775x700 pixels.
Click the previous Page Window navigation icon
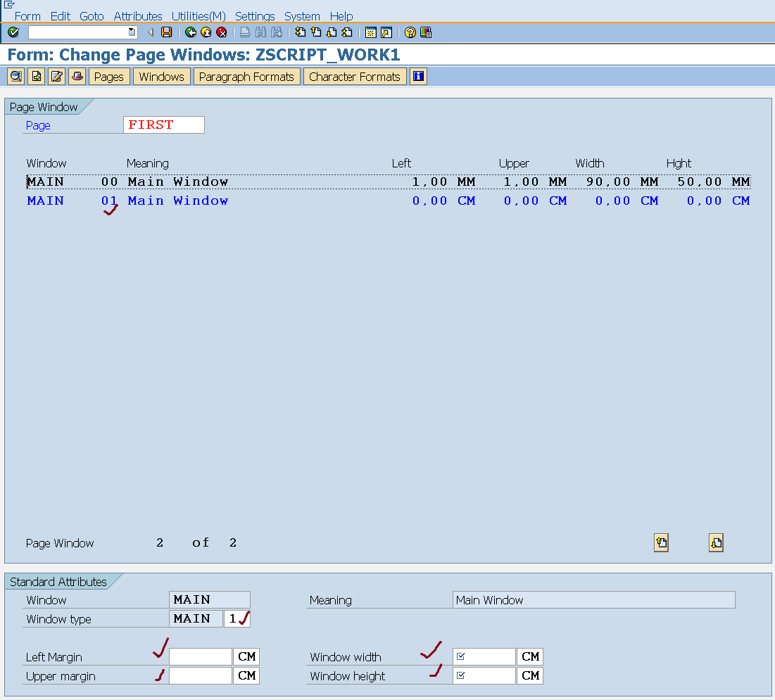660,542
